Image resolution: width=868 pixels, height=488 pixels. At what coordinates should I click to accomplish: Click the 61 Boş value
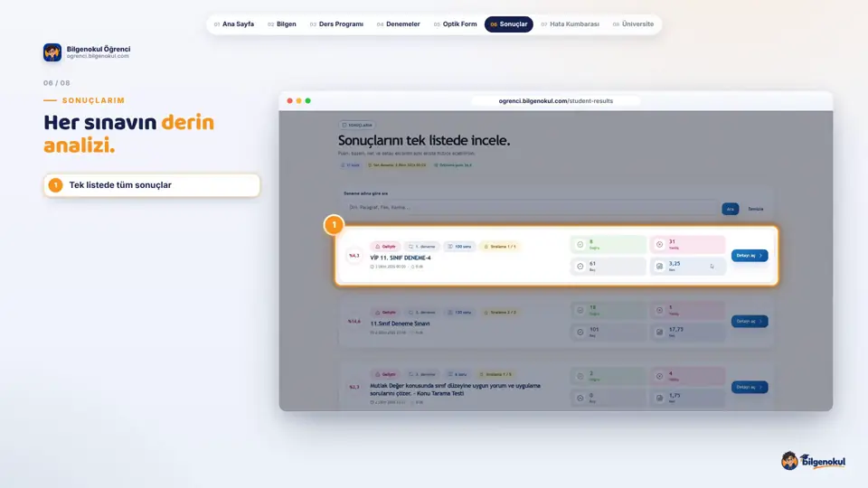click(592, 264)
